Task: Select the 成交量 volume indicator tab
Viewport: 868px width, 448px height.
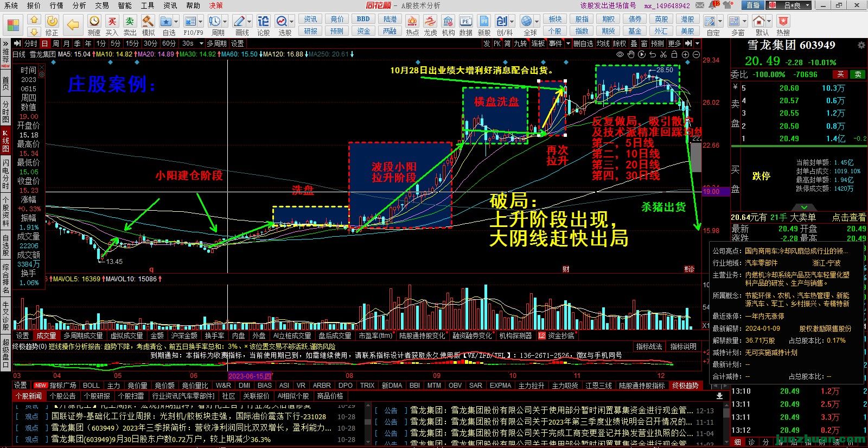Action: [x=46, y=336]
